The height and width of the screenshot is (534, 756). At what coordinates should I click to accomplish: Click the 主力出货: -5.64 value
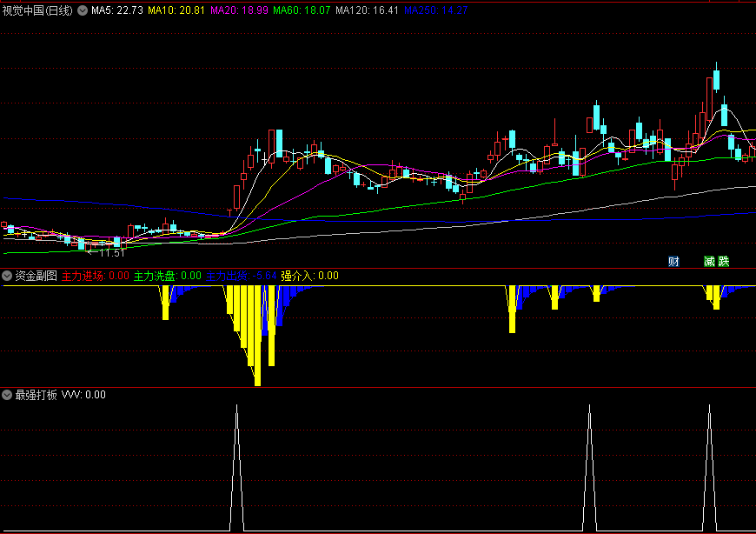pyautogui.click(x=241, y=276)
